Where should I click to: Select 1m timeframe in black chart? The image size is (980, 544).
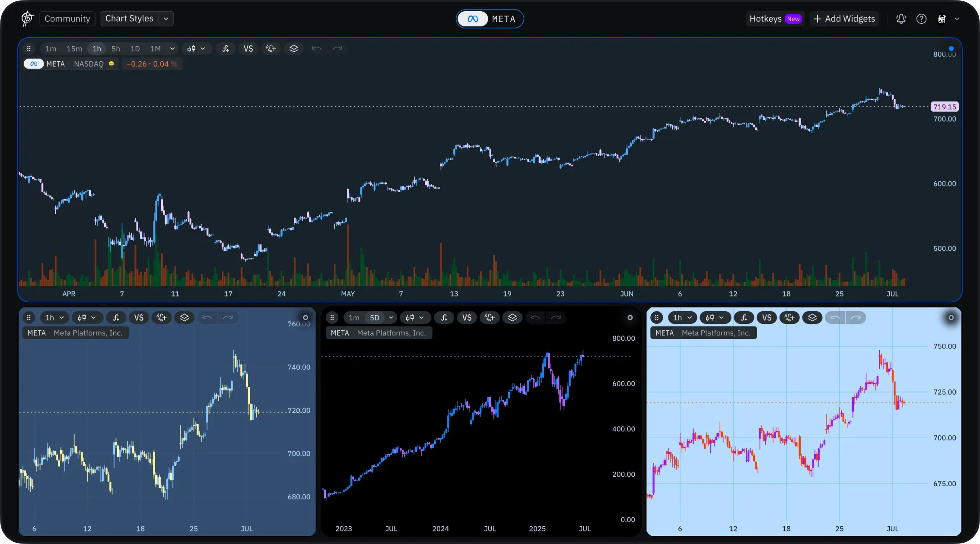(x=354, y=318)
